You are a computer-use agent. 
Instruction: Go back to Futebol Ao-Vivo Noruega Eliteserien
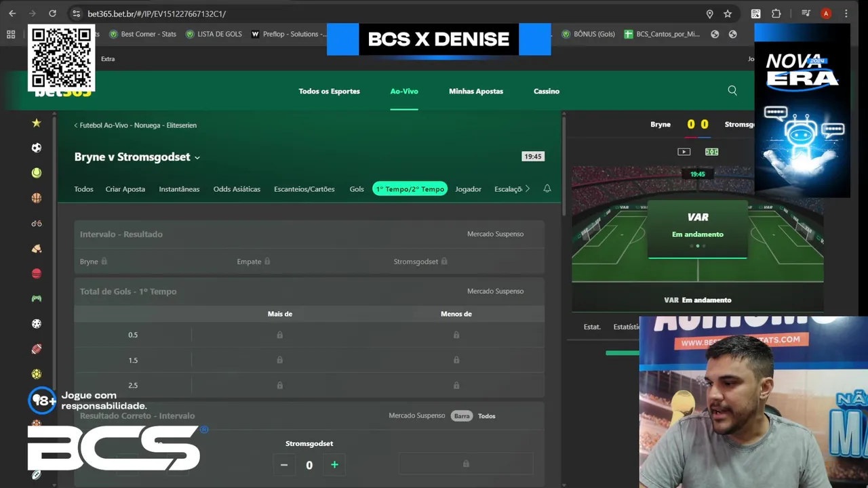pyautogui.click(x=136, y=125)
